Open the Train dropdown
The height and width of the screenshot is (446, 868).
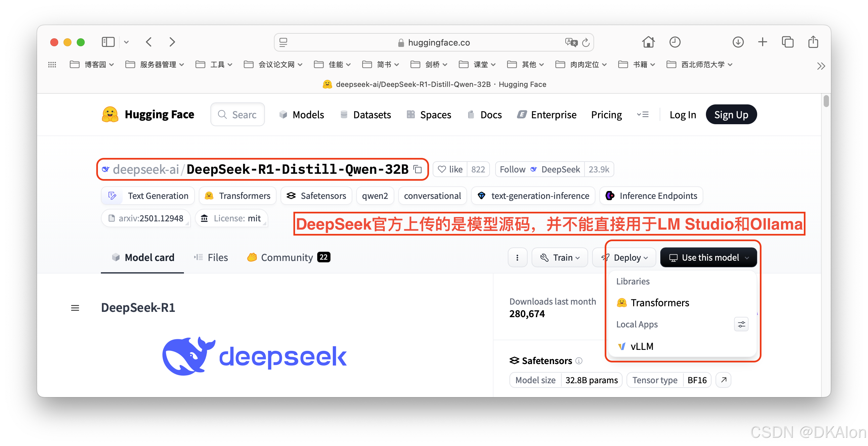(559, 257)
